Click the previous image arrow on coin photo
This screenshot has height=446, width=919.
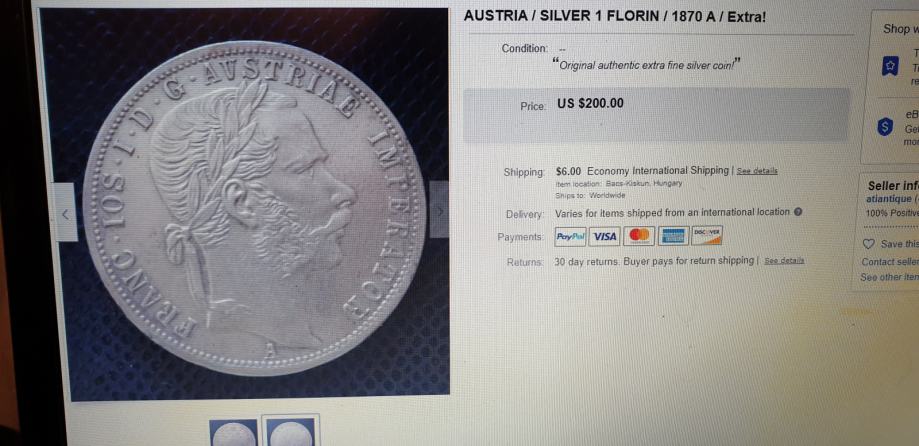pos(64,213)
